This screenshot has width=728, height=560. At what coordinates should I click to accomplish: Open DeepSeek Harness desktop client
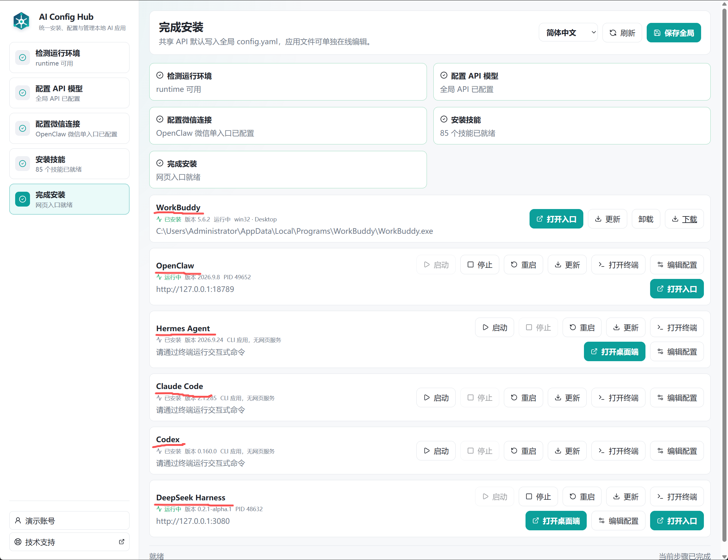(x=556, y=521)
